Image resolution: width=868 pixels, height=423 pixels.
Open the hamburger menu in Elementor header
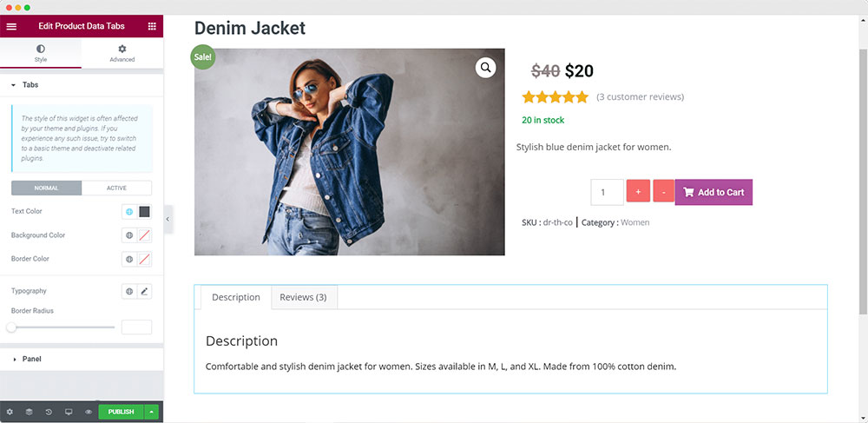[x=11, y=26]
